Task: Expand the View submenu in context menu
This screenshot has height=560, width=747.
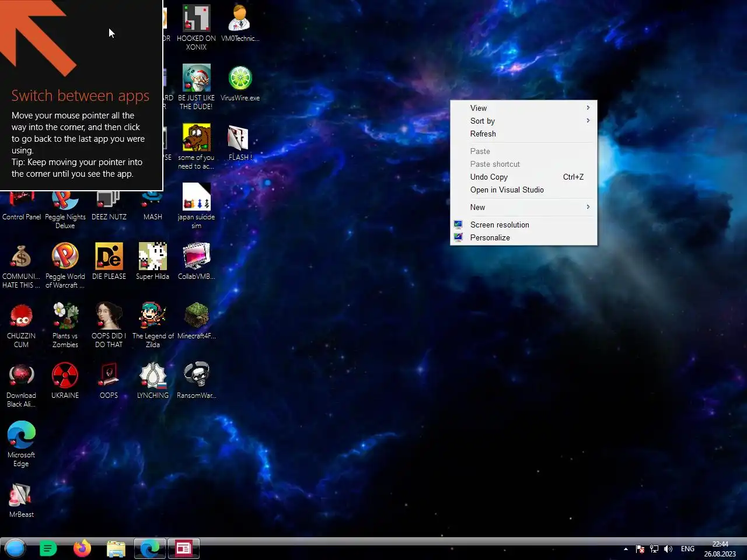Action: point(523,108)
